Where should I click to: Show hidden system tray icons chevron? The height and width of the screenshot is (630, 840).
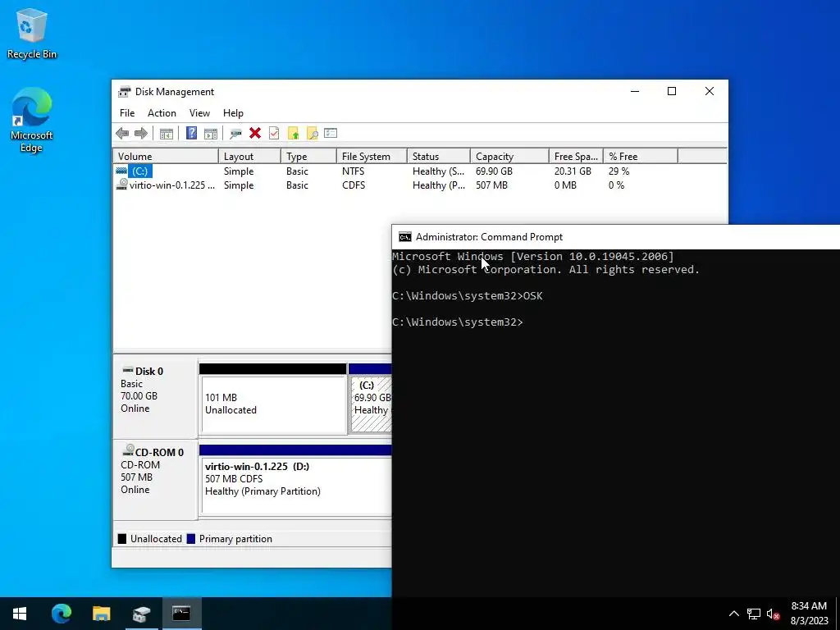tap(734, 614)
